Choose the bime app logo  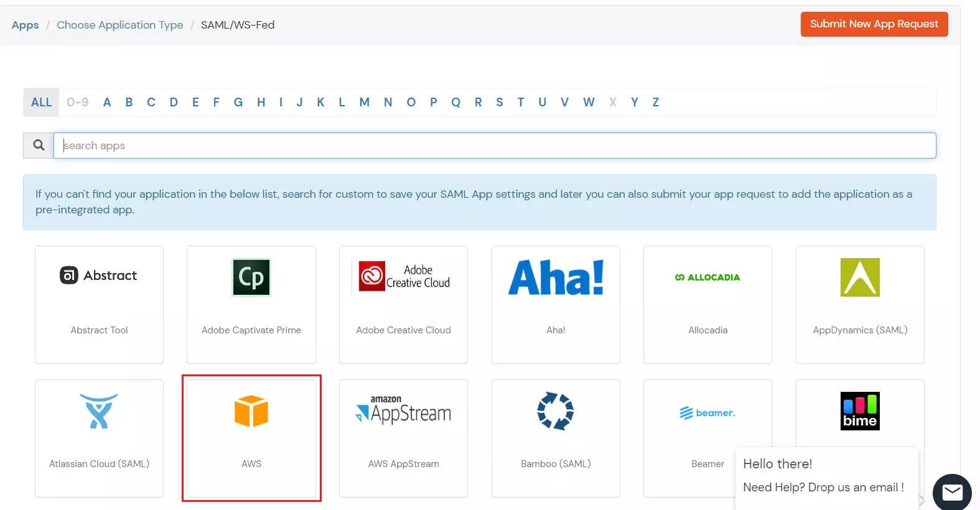860,411
